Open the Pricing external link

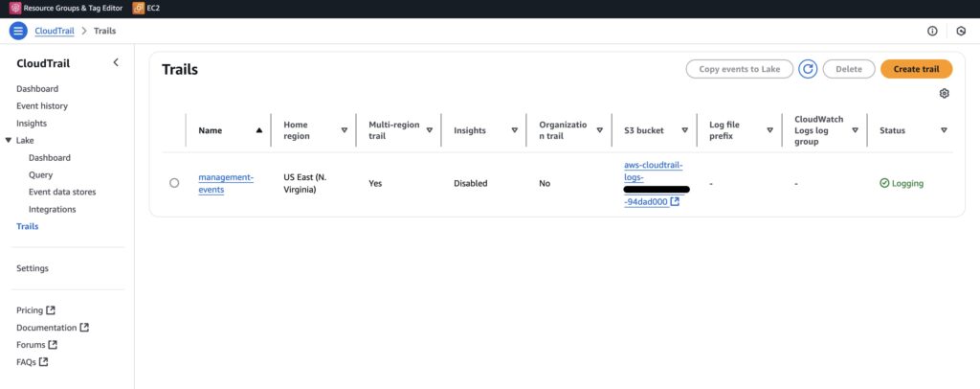tap(35, 310)
